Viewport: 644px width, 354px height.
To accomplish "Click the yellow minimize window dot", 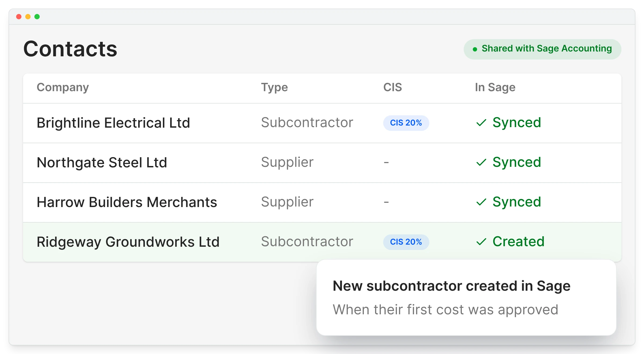I will point(28,17).
